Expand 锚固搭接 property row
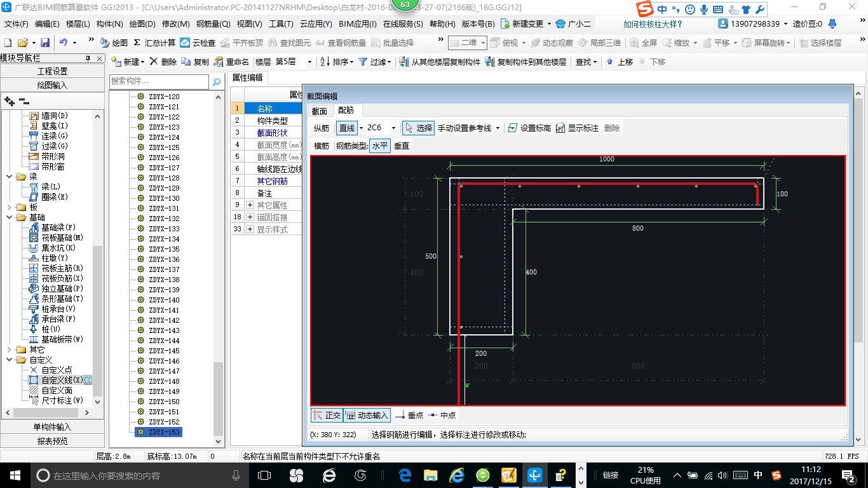Image resolution: width=868 pixels, height=488 pixels. coord(250,217)
